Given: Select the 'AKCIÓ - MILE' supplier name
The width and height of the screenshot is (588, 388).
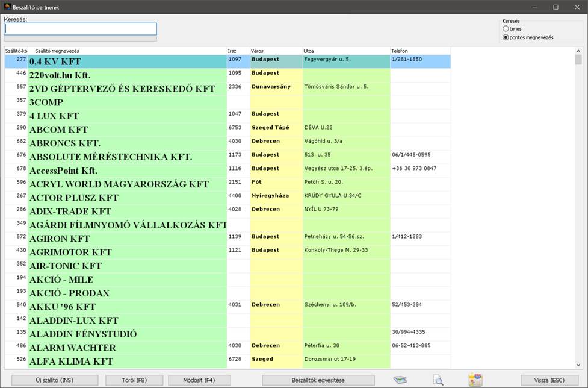Looking at the screenshot, I should 61,280.
